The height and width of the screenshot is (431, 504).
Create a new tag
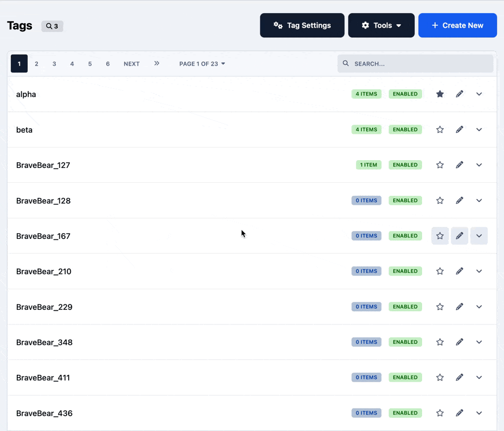[458, 25]
